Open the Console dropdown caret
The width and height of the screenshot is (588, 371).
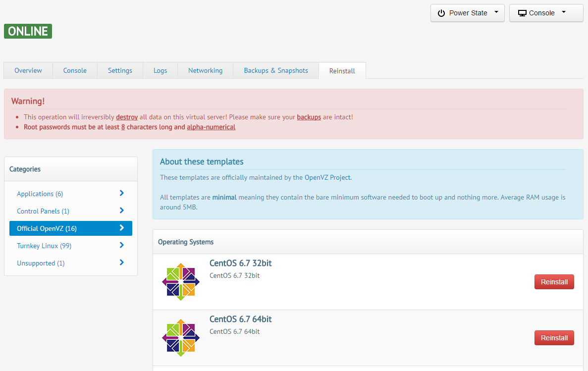click(564, 13)
